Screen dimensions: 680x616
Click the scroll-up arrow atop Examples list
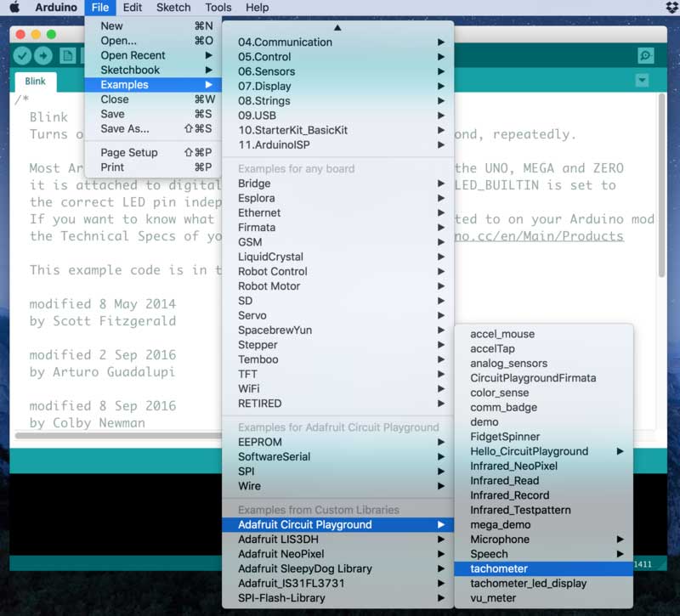[x=337, y=28]
